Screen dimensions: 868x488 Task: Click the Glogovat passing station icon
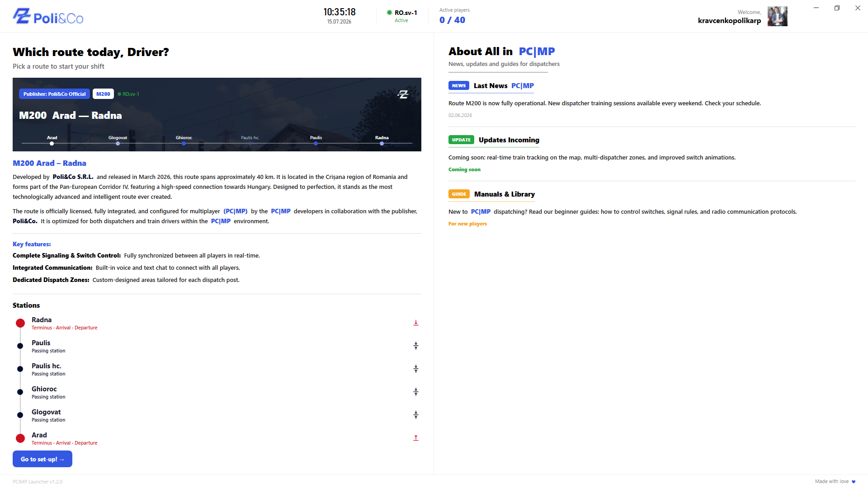point(416,415)
